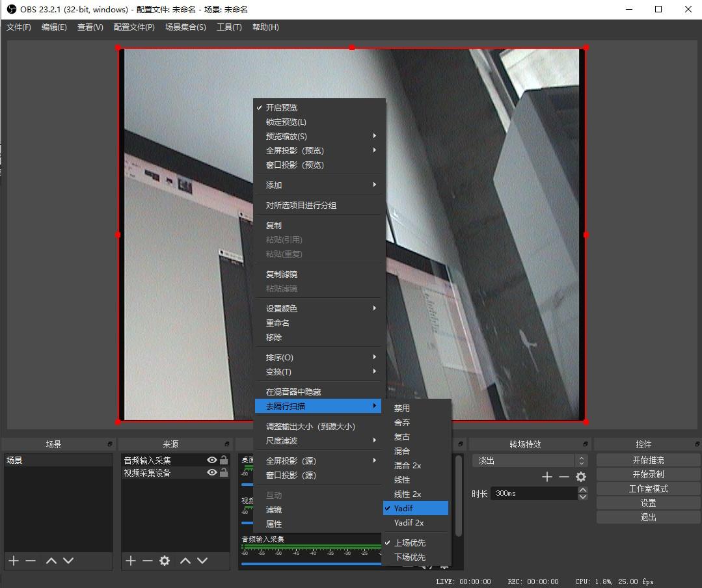
Task: Open the 淡出 transition dropdown
Action: point(530,461)
